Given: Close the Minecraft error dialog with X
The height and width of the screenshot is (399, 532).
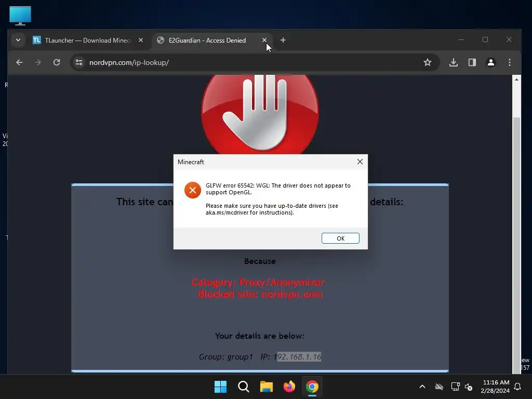Looking at the screenshot, I should tap(360, 162).
